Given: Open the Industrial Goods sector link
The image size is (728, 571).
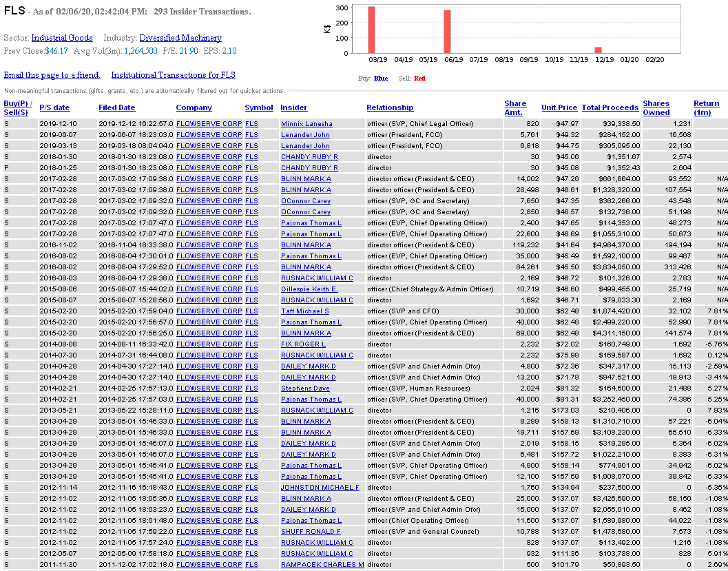Looking at the screenshot, I should 62,38.
